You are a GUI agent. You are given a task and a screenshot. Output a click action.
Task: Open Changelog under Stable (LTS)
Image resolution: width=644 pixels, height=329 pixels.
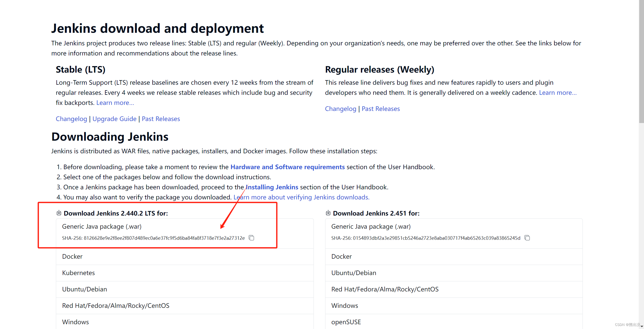pos(71,118)
